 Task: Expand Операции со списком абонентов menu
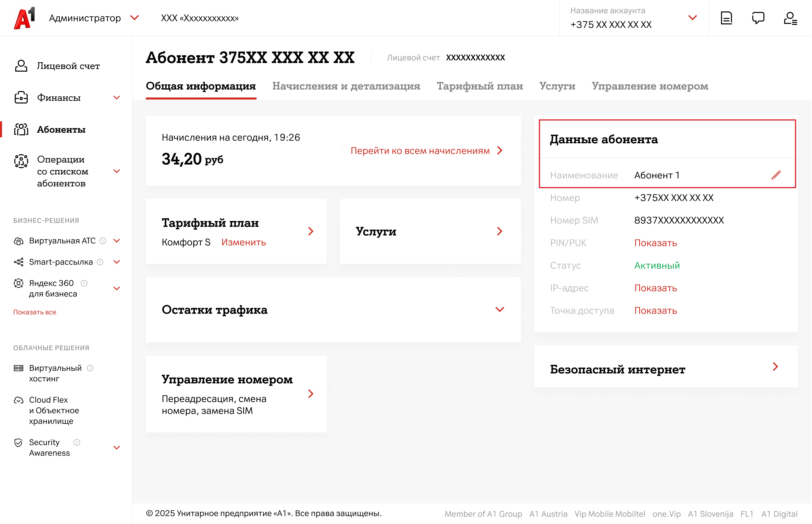117,172
